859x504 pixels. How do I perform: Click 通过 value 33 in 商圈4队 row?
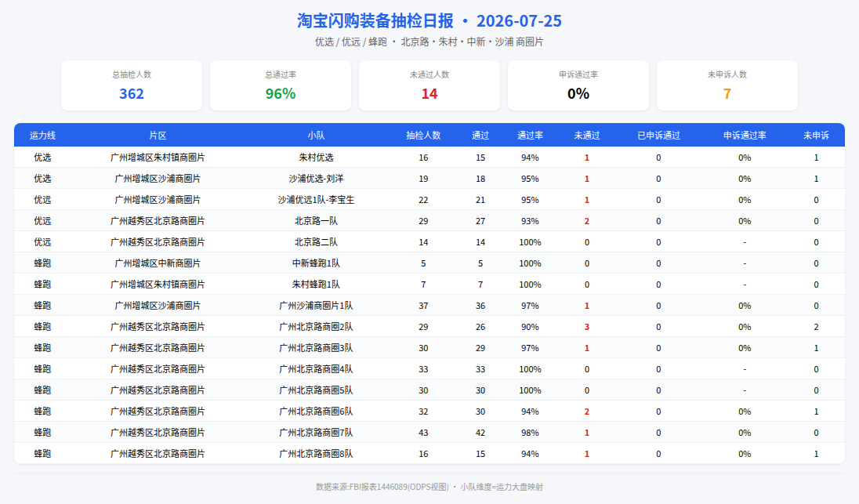[x=480, y=369]
